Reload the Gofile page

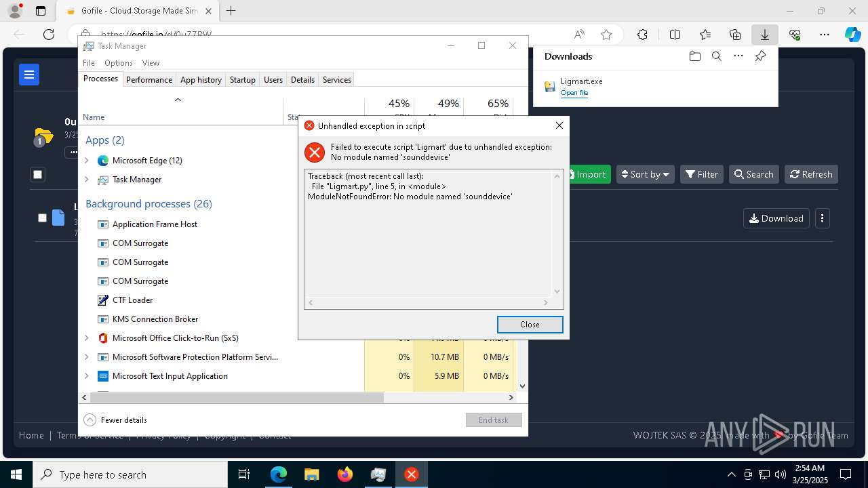tap(49, 35)
